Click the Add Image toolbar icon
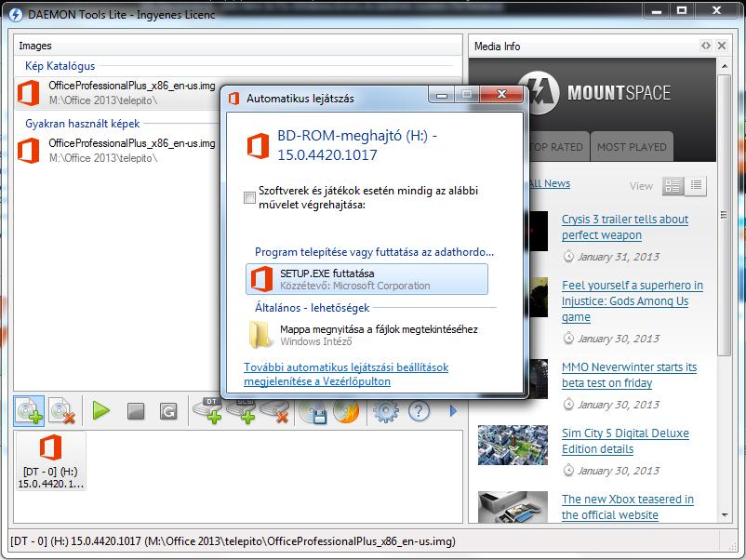The height and width of the screenshot is (560, 746). tap(29, 410)
